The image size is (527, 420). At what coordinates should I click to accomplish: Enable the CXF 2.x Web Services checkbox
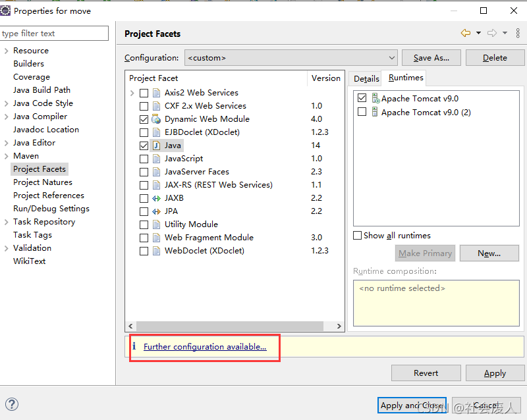(144, 106)
